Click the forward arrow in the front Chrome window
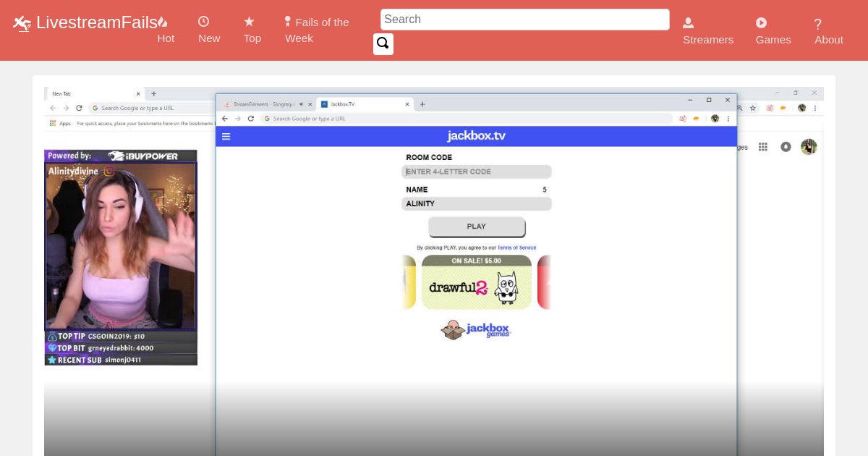 click(237, 119)
